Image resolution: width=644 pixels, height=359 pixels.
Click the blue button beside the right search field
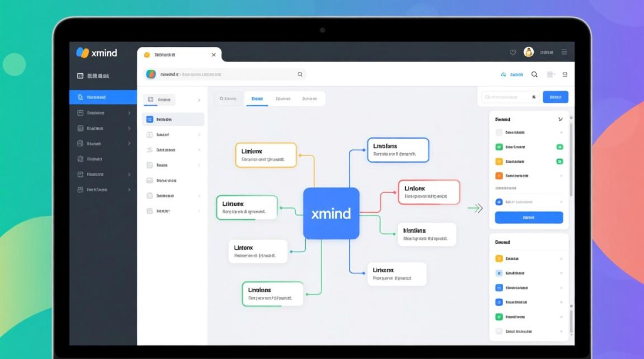click(555, 97)
